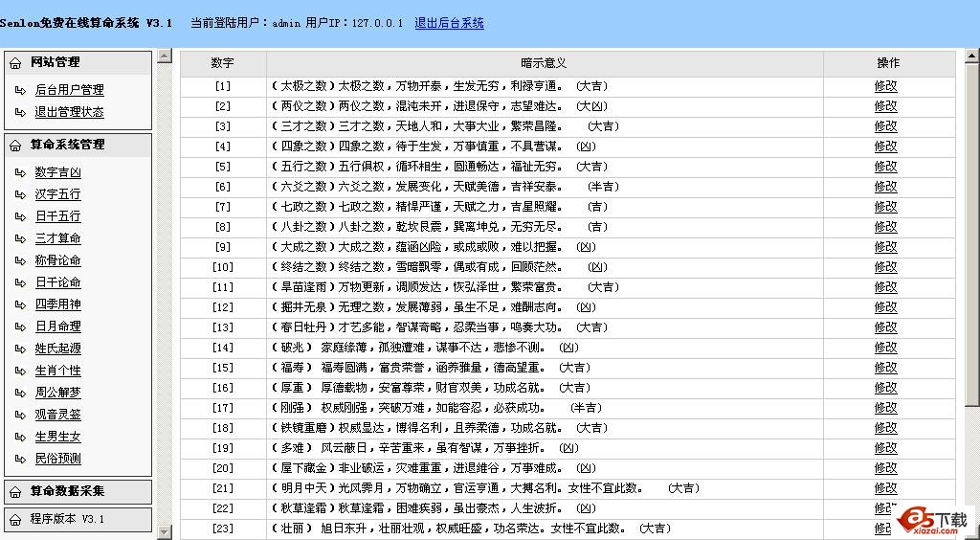
Task: Open the 观音灵签 menu item
Action: coord(58,416)
